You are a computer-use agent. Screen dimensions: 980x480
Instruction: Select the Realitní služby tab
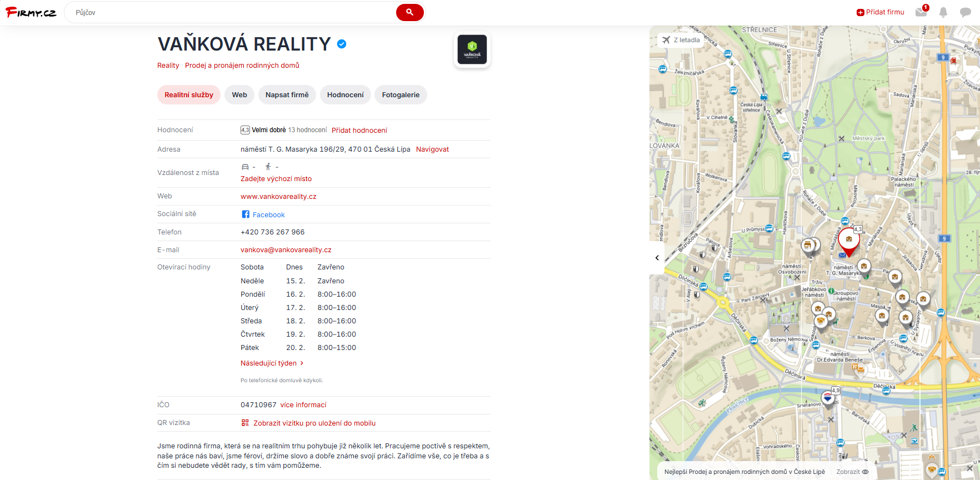(x=189, y=95)
